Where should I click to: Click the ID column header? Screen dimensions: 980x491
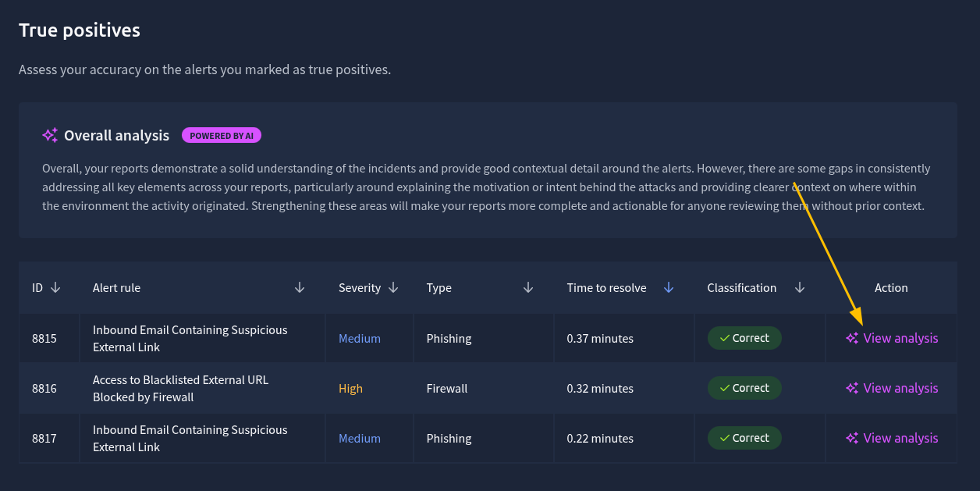point(37,288)
